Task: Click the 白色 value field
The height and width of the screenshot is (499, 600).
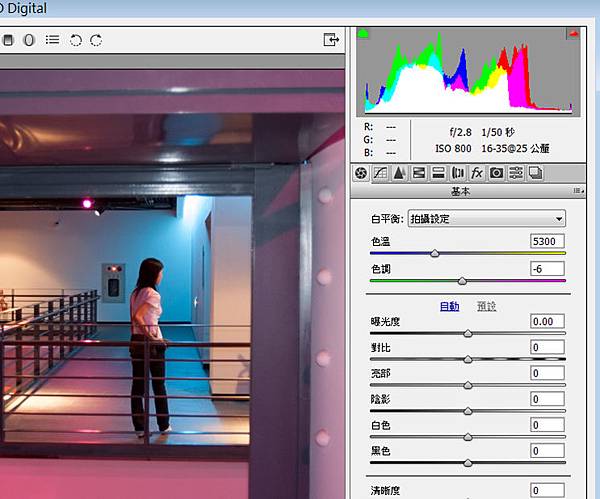Action: pos(547,425)
